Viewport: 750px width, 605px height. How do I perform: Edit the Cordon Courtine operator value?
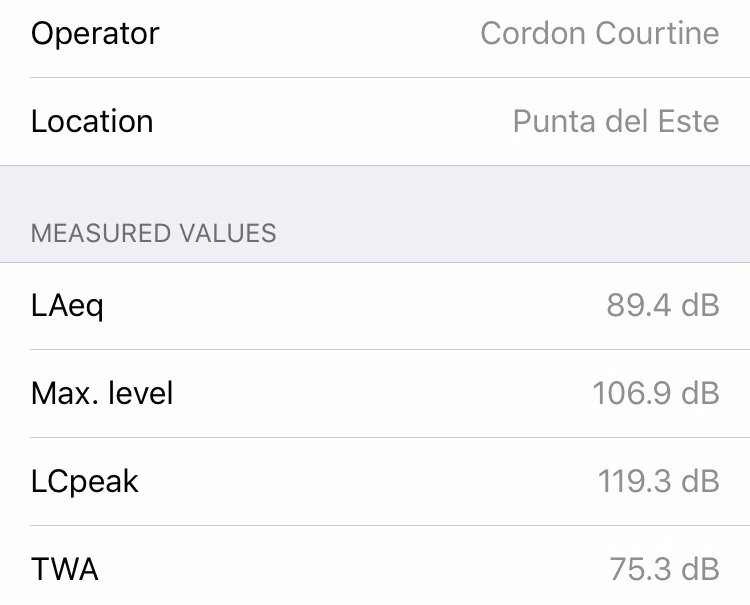click(599, 34)
